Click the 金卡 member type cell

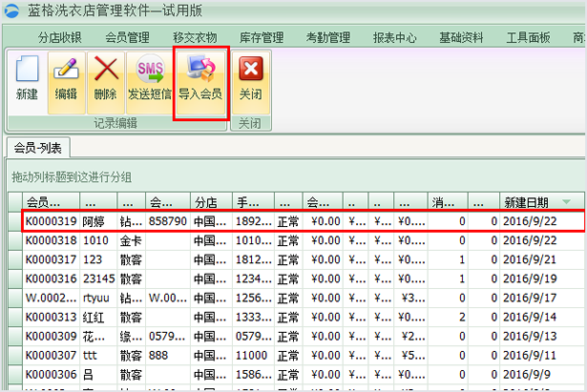[x=131, y=240]
